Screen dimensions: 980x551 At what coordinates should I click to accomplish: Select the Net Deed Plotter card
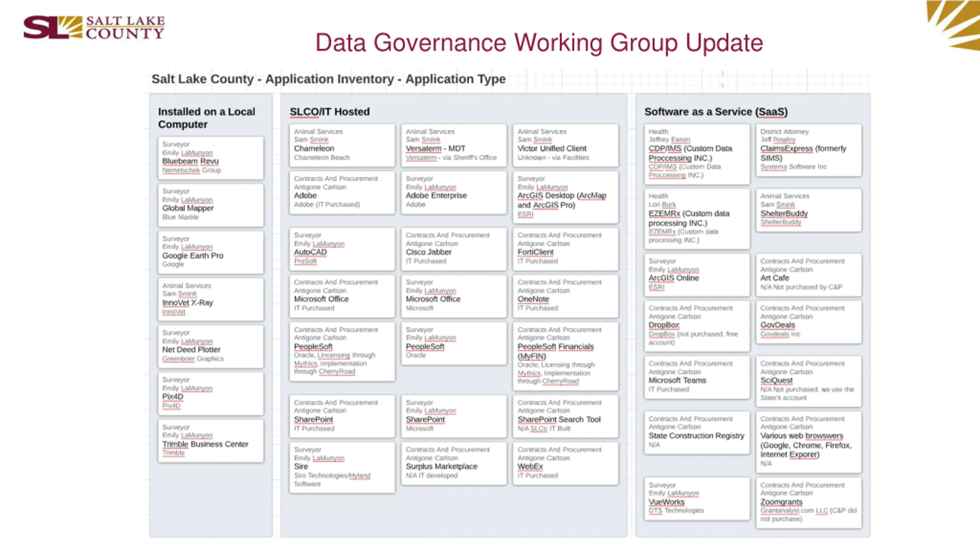(211, 346)
